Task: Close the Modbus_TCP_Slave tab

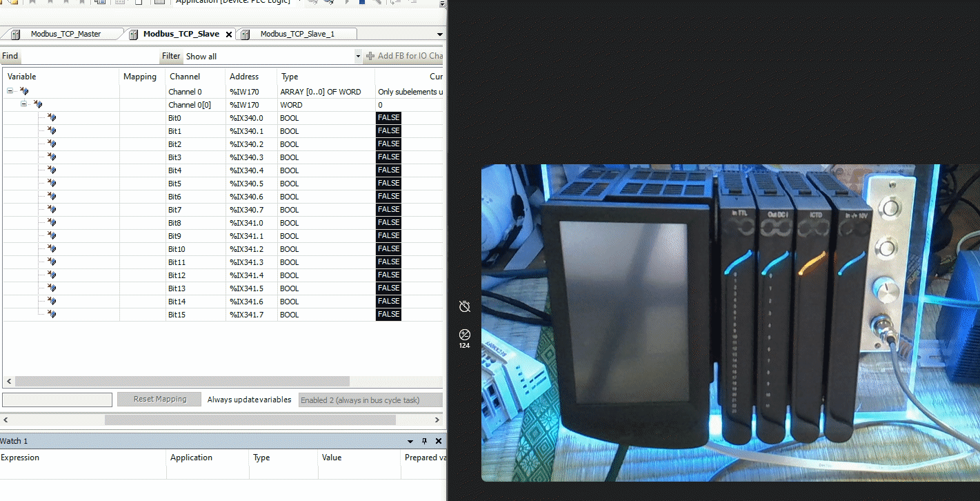Action: [229, 35]
